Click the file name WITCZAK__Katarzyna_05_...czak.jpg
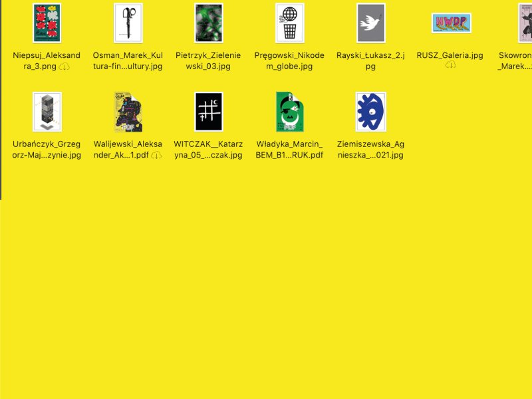 point(208,149)
